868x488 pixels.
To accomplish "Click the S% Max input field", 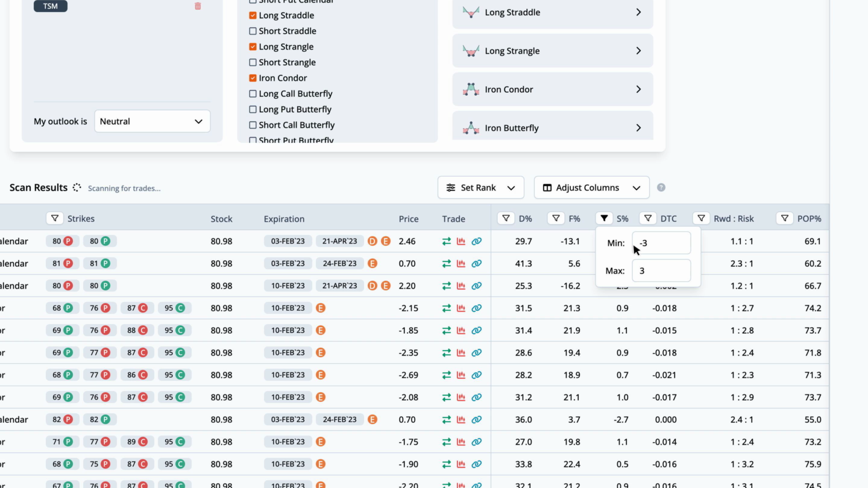I will coord(661,271).
